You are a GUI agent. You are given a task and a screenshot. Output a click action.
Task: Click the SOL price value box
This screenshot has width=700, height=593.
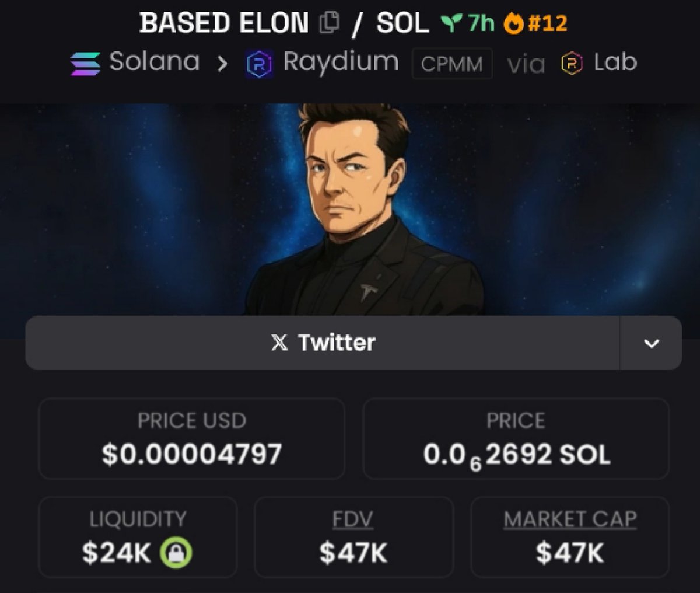(516, 438)
